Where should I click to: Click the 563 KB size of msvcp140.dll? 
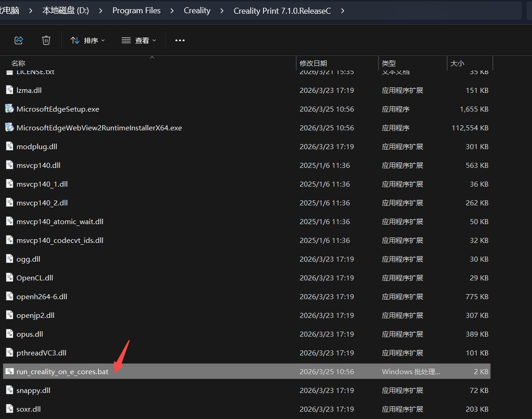[477, 165]
